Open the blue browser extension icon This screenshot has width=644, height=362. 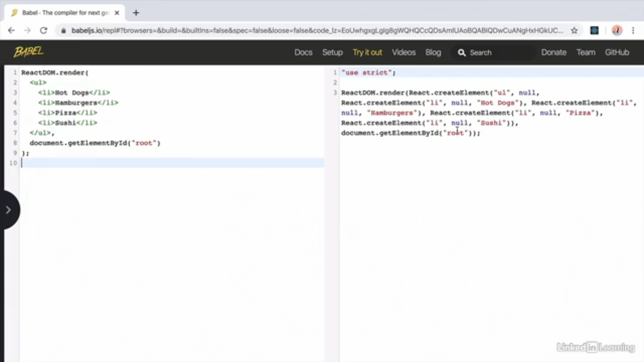[x=594, y=31]
